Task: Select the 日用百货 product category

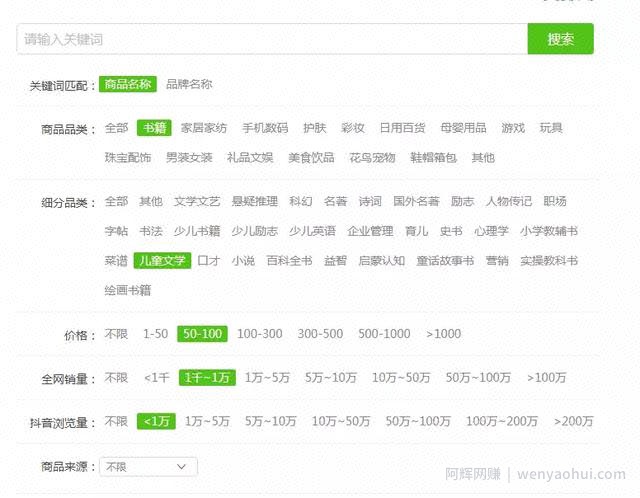Action: (402, 128)
